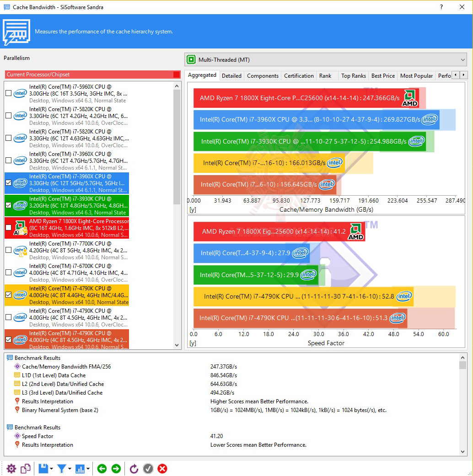Open the save icon dropdown arrow
473x476 pixels.
coord(51,469)
